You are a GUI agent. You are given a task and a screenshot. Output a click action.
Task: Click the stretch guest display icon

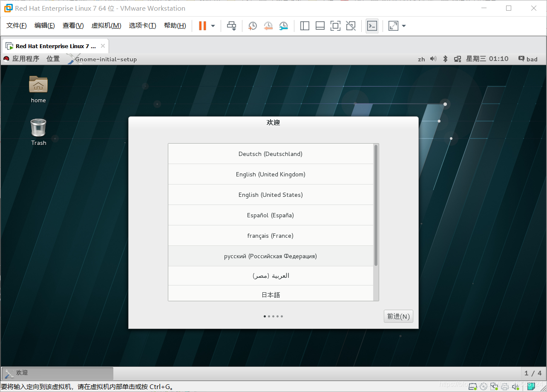(393, 26)
